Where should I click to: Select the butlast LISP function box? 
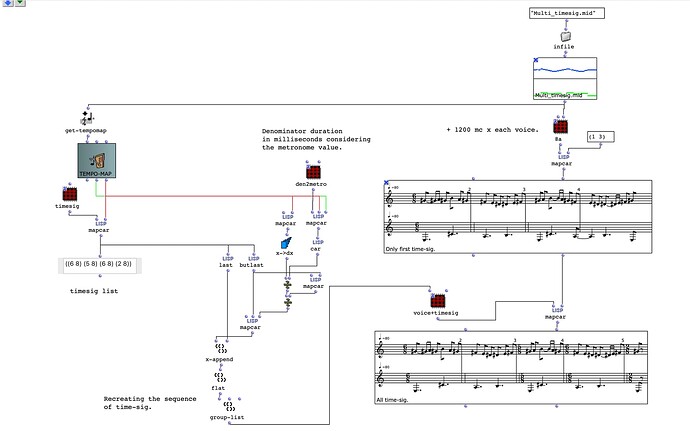click(x=251, y=263)
